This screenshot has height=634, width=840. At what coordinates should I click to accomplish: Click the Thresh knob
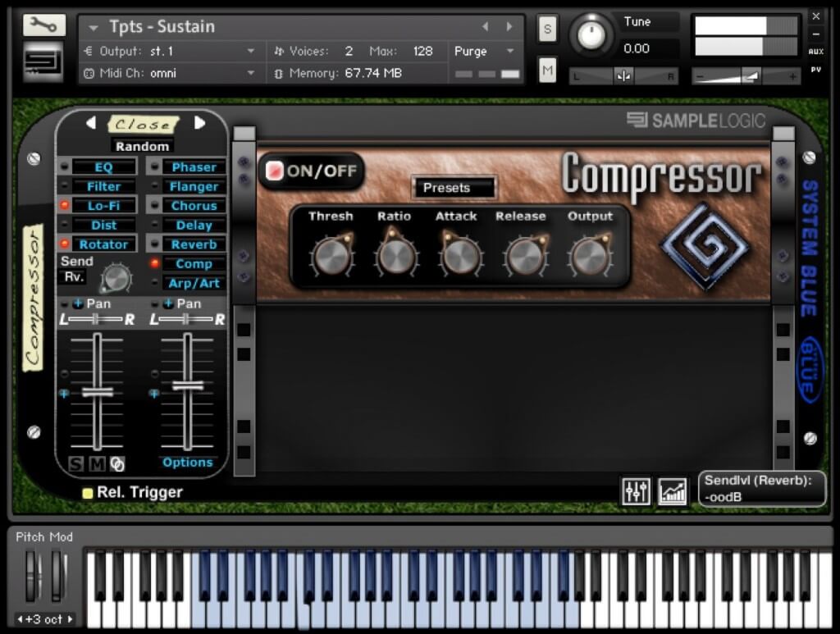pos(331,255)
